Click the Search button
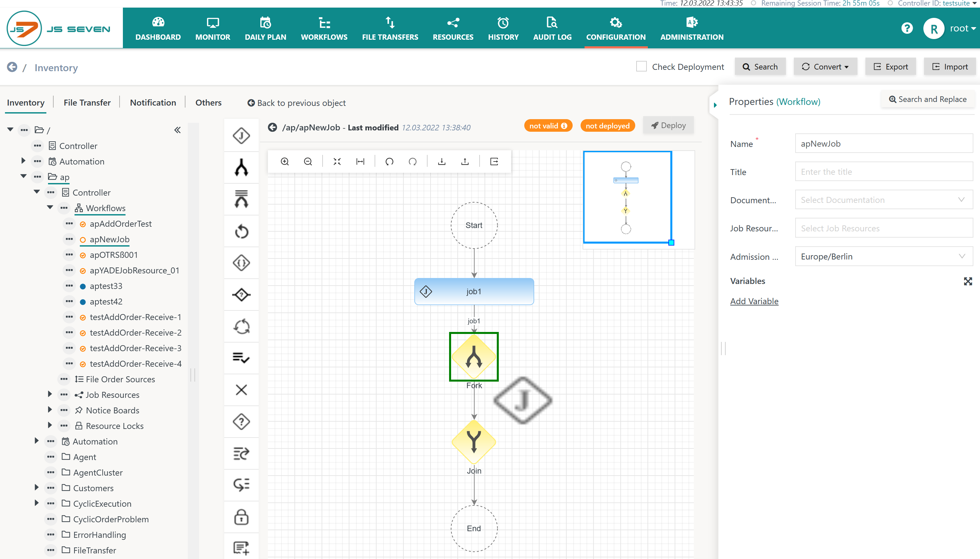This screenshot has height=559, width=980. (x=760, y=67)
